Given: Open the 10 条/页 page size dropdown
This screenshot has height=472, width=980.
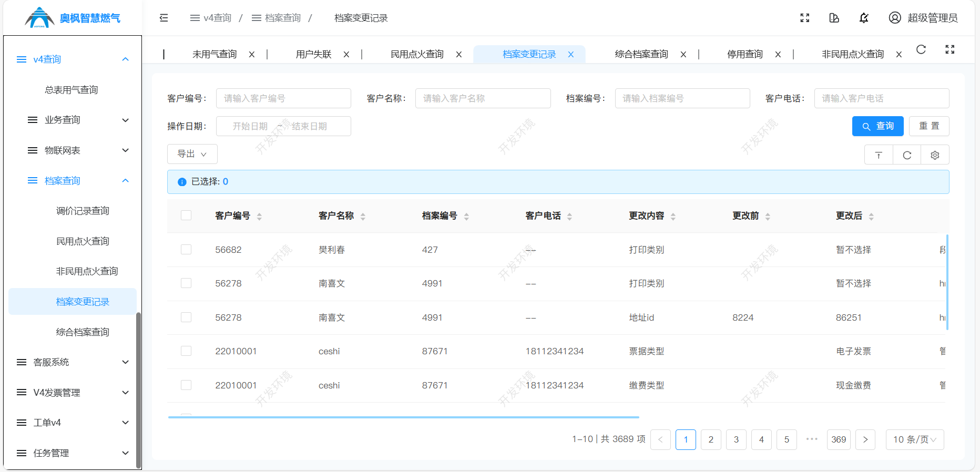Looking at the screenshot, I should [915, 439].
